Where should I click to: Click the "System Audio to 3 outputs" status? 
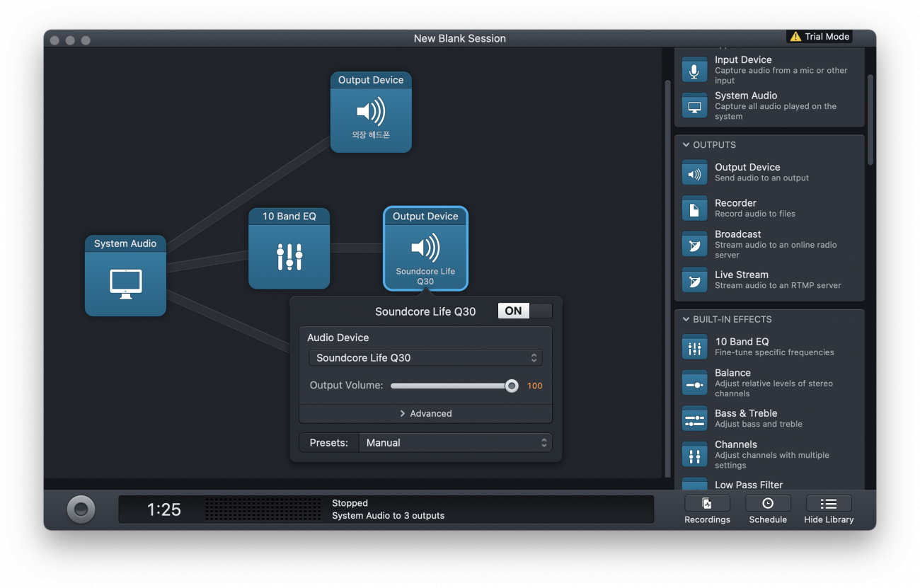coord(389,516)
